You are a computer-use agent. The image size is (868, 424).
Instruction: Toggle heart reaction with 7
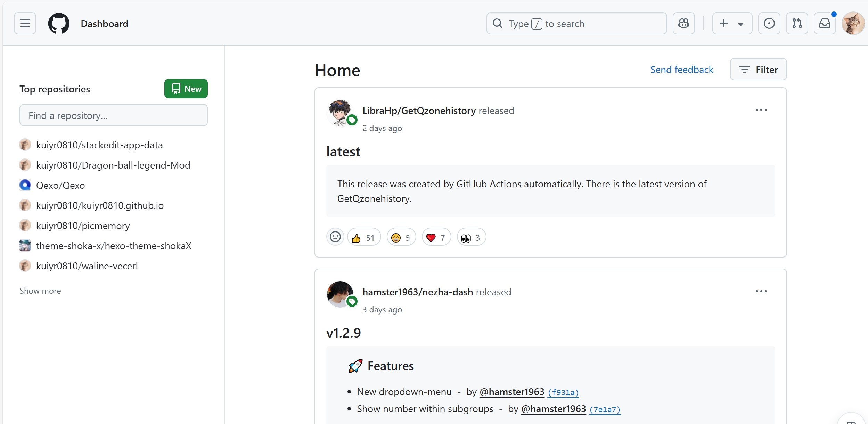436,238
